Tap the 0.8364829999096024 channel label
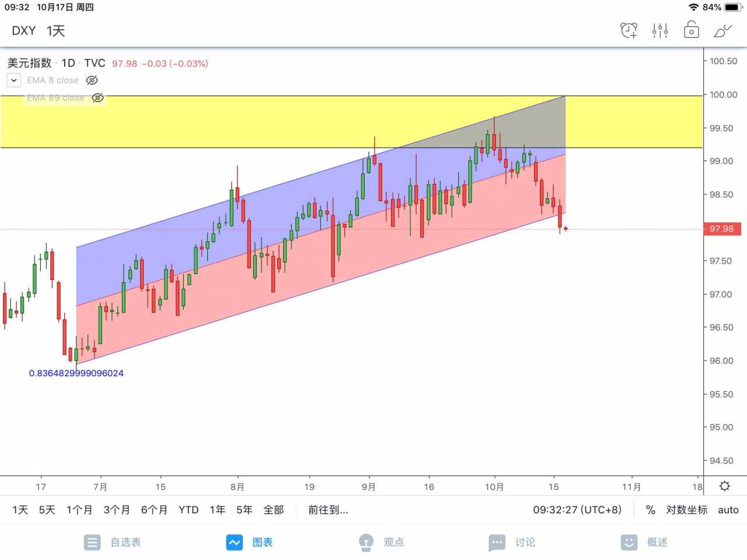747x560 pixels. click(76, 373)
